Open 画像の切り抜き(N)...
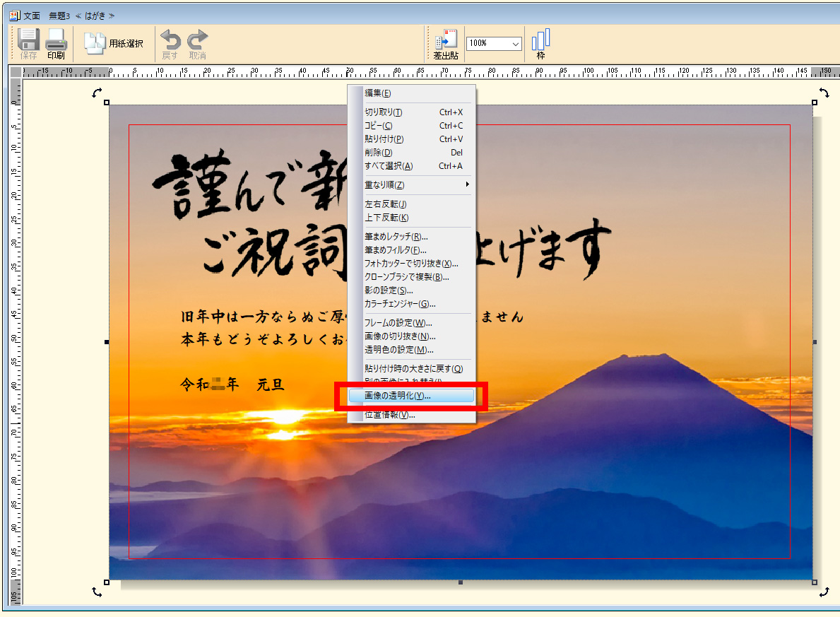The height and width of the screenshot is (617, 840). (411, 336)
